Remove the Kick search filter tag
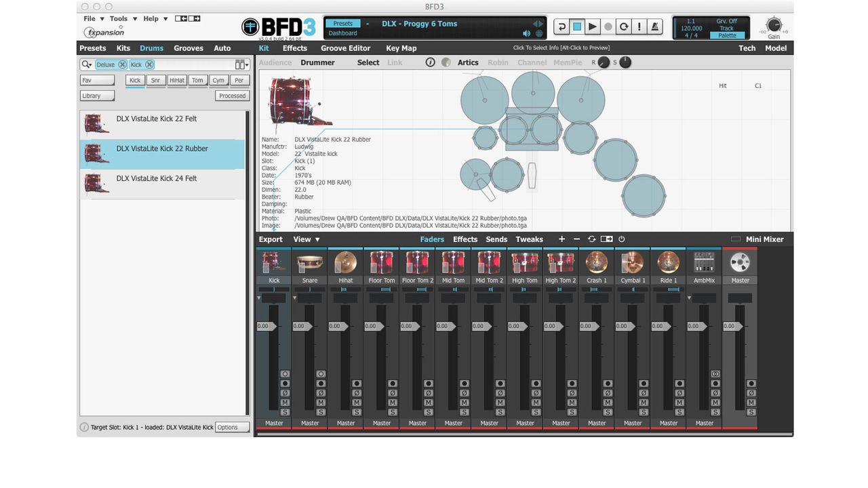The image size is (868, 488). tap(149, 64)
